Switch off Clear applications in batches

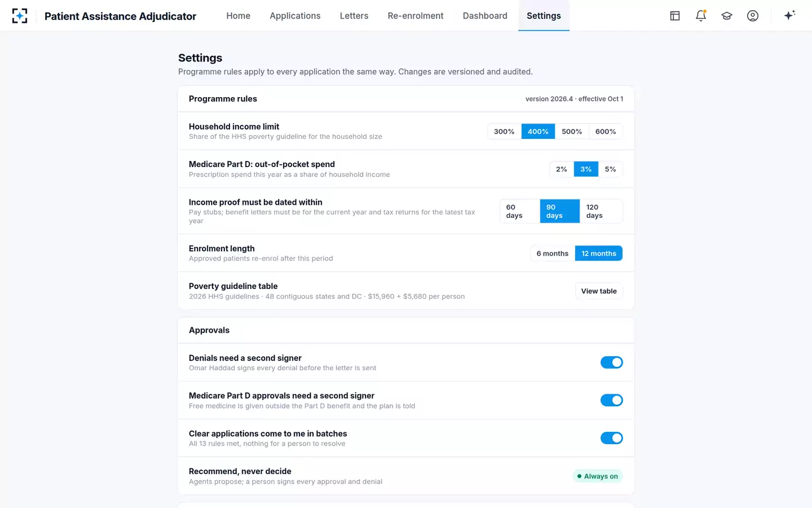pyautogui.click(x=611, y=438)
